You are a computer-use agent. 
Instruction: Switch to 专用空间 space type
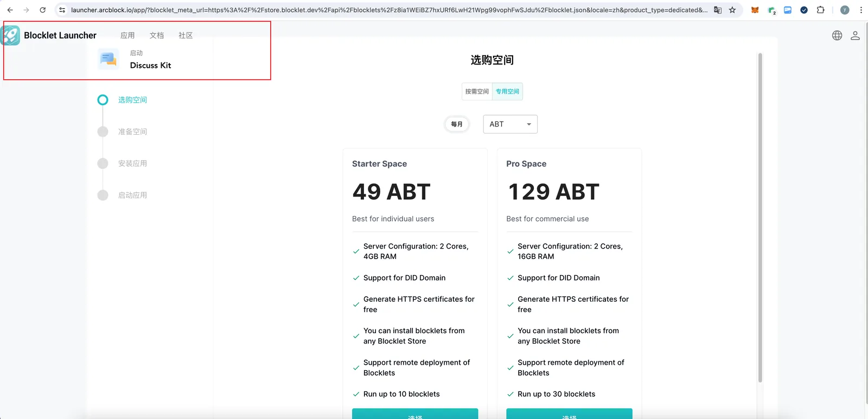click(507, 92)
